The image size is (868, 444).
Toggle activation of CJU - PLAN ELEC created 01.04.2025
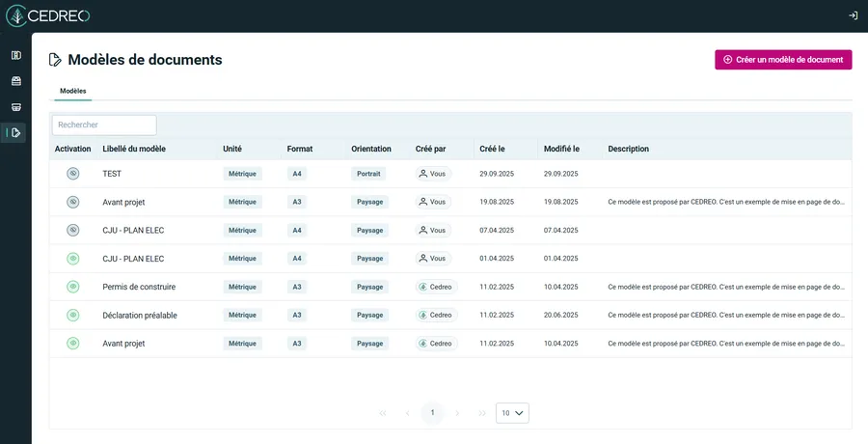pyautogui.click(x=72, y=259)
